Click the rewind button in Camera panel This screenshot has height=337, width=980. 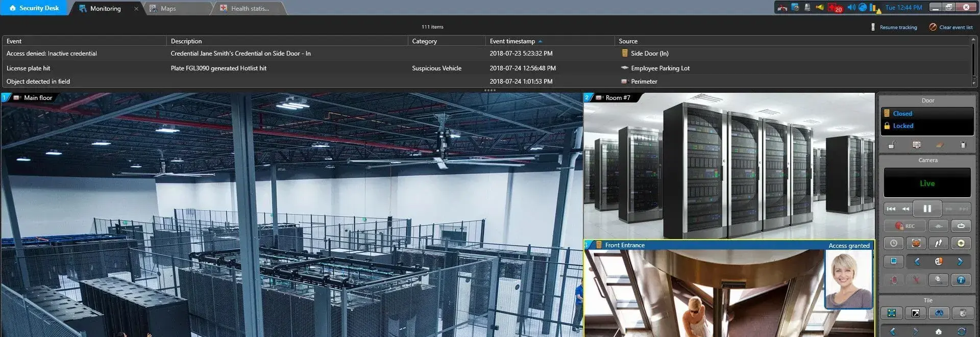pos(905,209)
